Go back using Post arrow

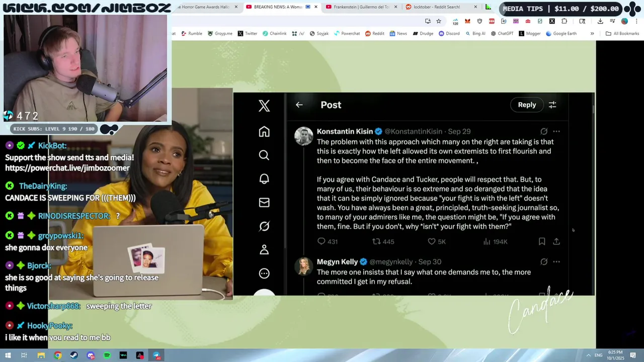(x=299, y=105)
